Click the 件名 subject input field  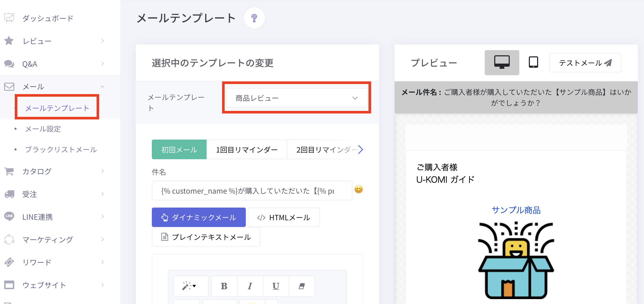pos(252,191)
